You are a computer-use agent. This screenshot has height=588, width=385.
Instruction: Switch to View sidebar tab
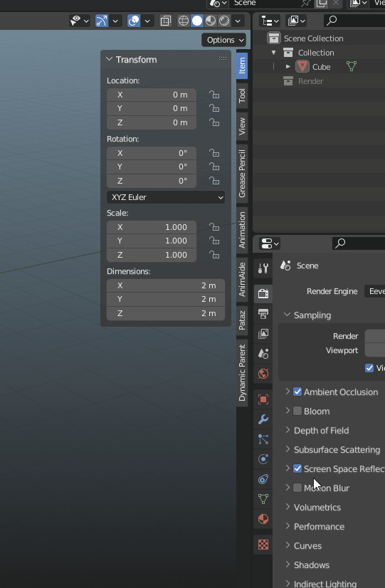pos(242,127)
